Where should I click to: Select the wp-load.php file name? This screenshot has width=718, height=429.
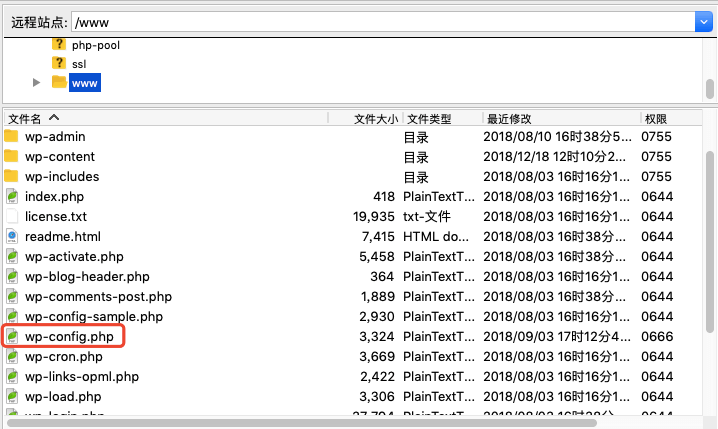[63, 397]
